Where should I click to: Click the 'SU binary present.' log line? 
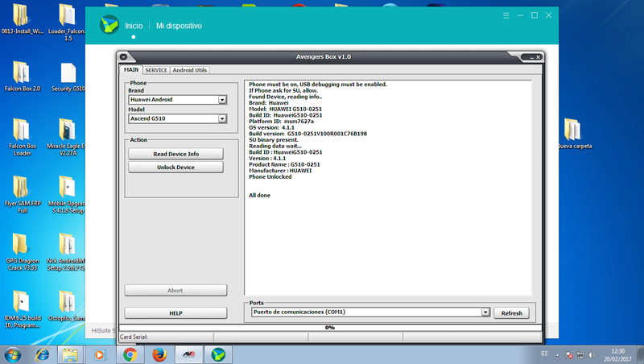(274, 140)
